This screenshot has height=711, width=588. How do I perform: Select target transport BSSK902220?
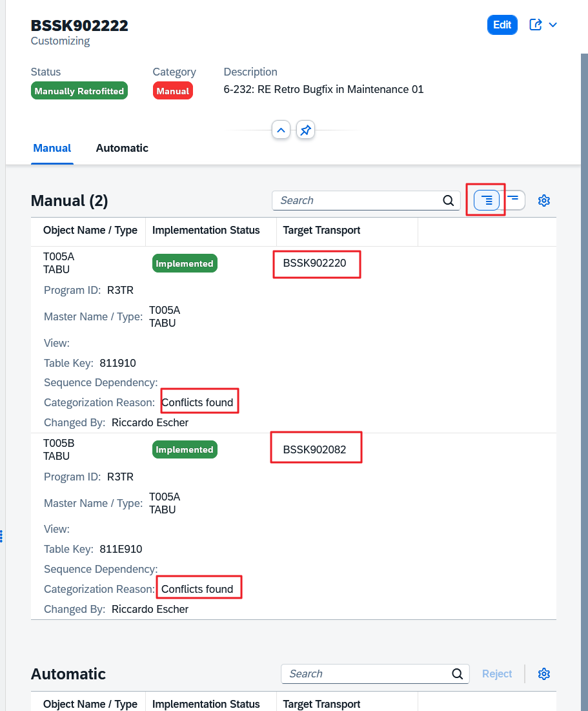pyautogui.click(x=315, y=263)
